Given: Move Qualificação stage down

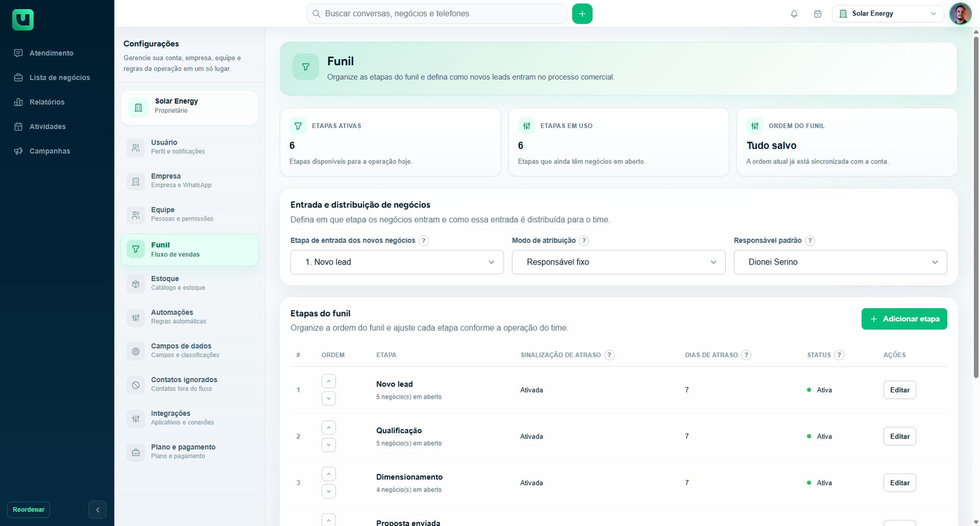Looking at the screenshot, I should click(329, 445).
